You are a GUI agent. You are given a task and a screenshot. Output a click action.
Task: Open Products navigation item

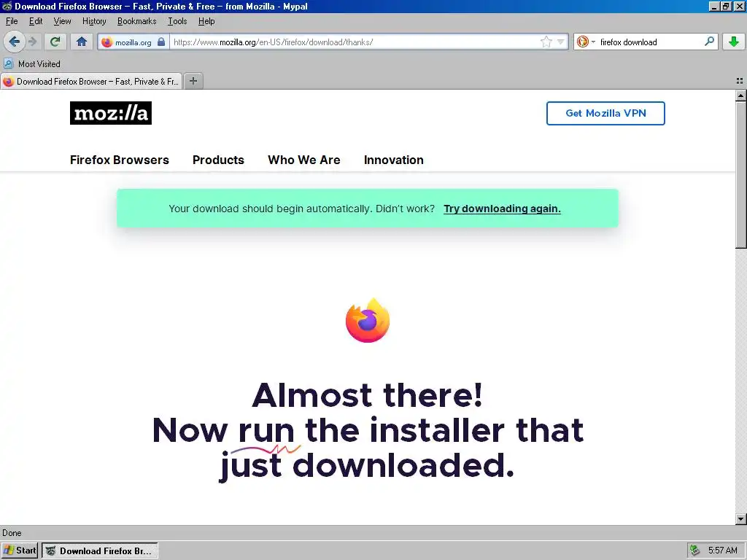(x=218, y=160)
